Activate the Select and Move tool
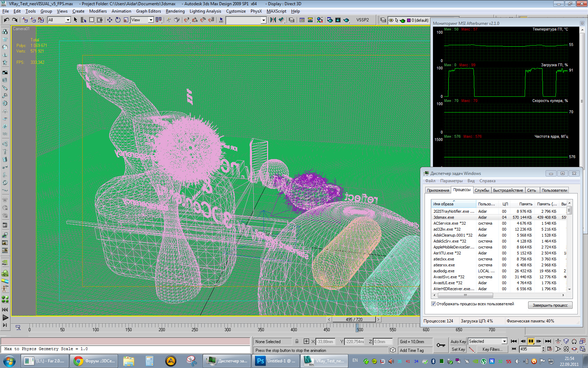 point(110,20)
